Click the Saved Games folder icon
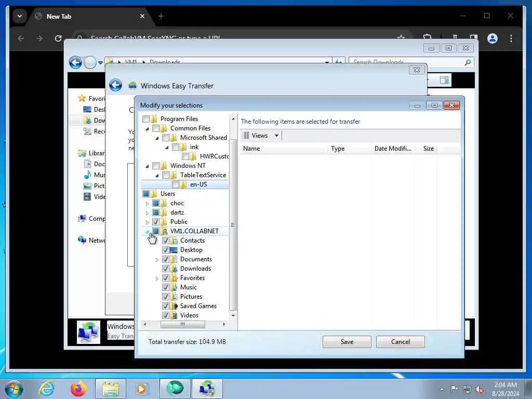This screenshot has width=532, height=399. click(174, 305)
